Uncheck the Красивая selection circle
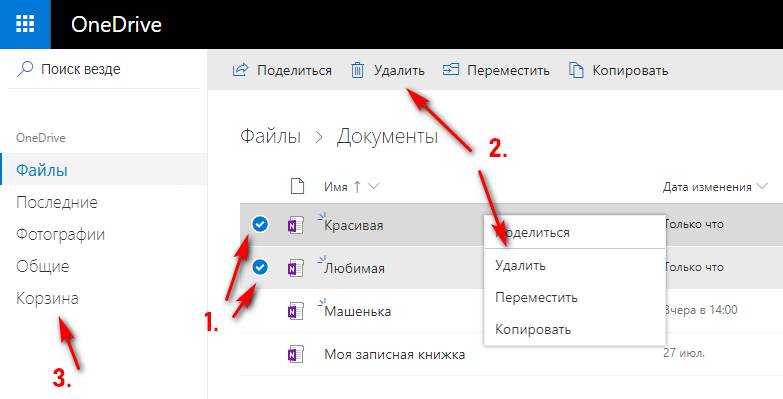 (260, 225)
